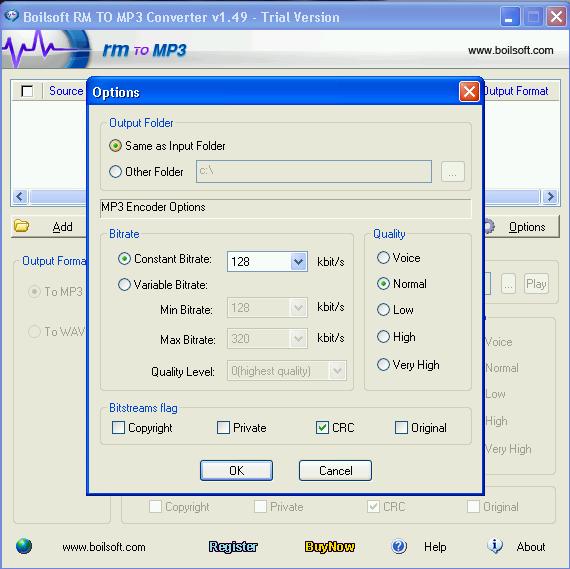Viewport: 570px width, 569px height.
Task: Open Constant Bitrate 128 dropdown
Action: [298, 261]
